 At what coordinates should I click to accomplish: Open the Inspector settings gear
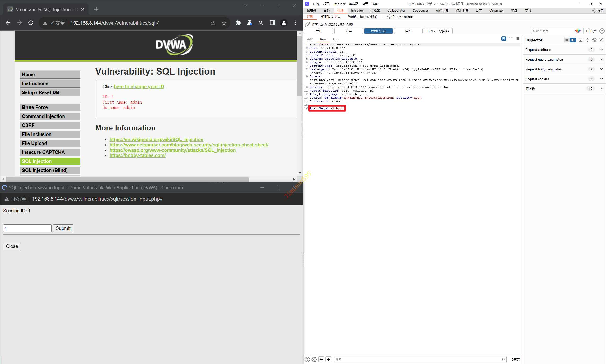pos(594,40)
